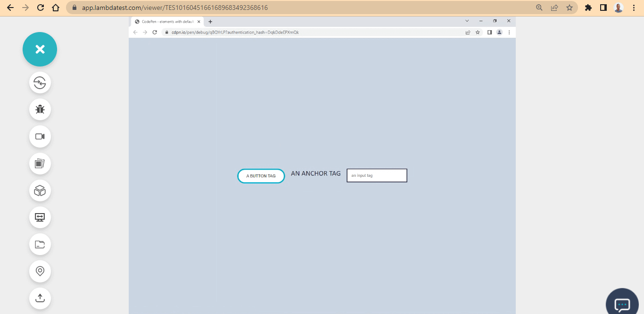Click the zoom magnifier in address bar
The height and width of the screenshot is (314, 644).
coord(539,8)
